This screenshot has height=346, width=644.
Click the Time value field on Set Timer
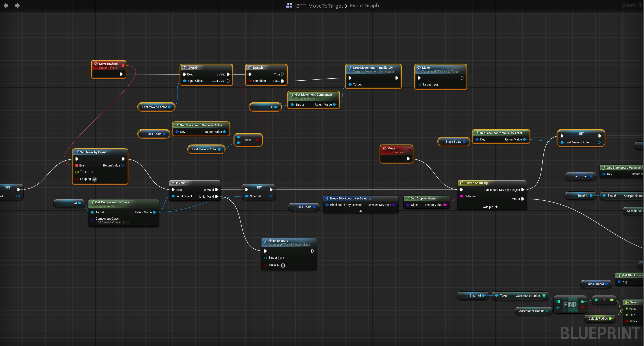pyautogui.click(x=91, y=172)
